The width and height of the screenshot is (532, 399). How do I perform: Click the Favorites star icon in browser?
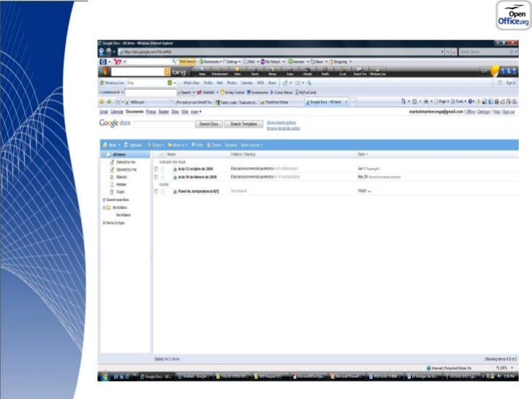coord(102,102)
